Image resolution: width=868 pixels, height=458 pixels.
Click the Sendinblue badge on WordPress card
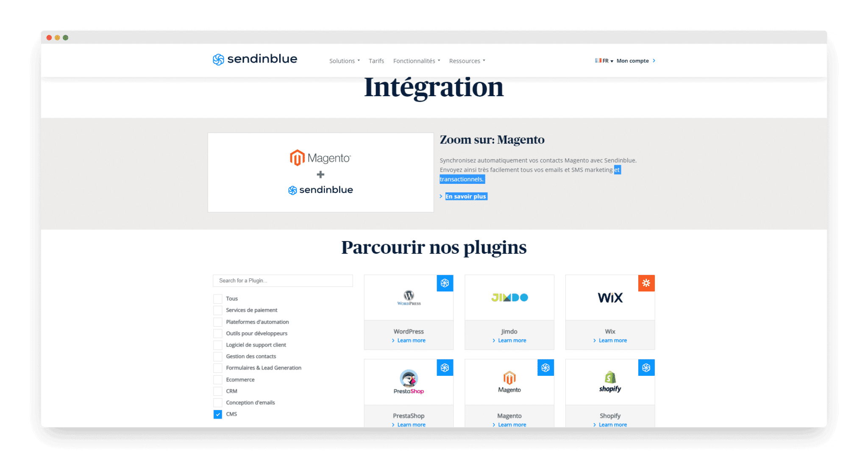445,283
